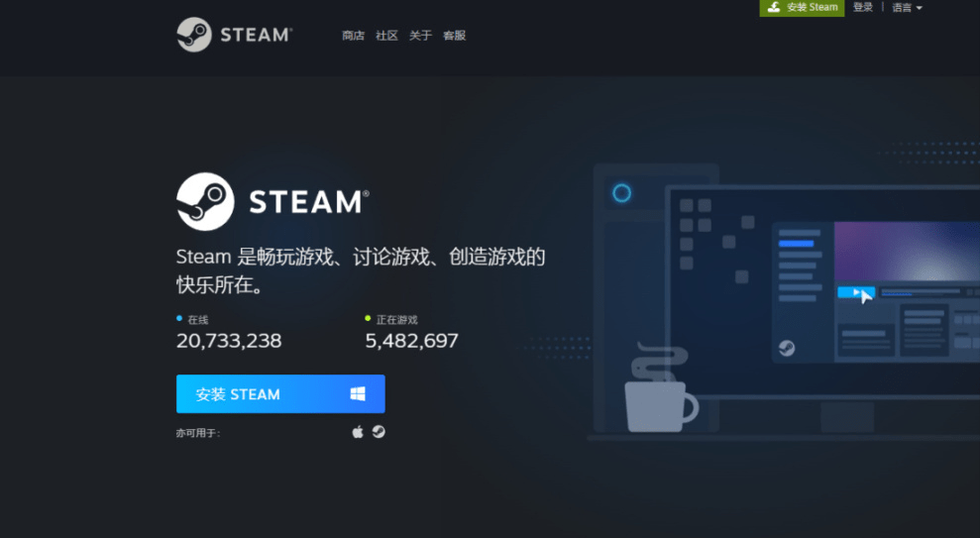Click the 登录 link
Screen dimensions: 980x538
(862, 7)
